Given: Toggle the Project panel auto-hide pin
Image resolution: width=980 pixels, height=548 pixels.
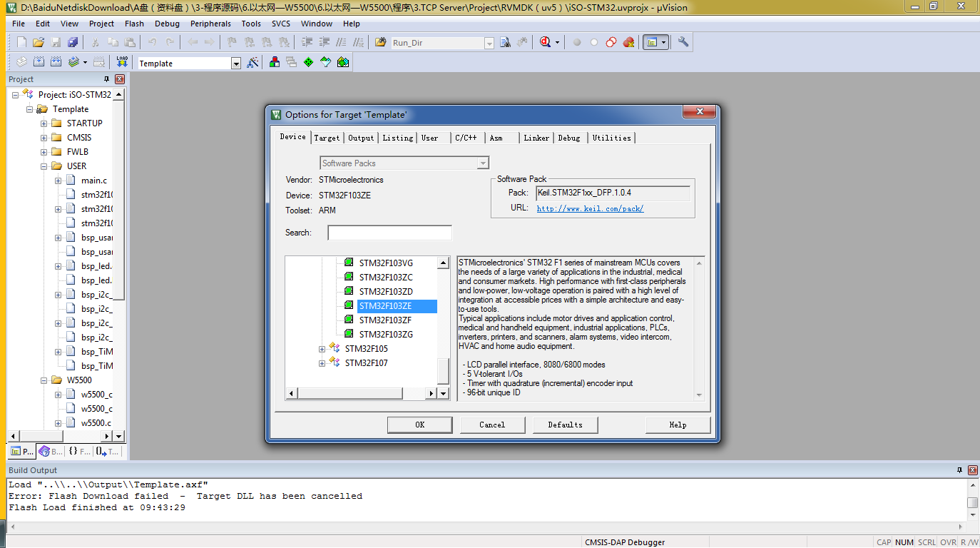Looking at the screenshot, I should (107, 79).
